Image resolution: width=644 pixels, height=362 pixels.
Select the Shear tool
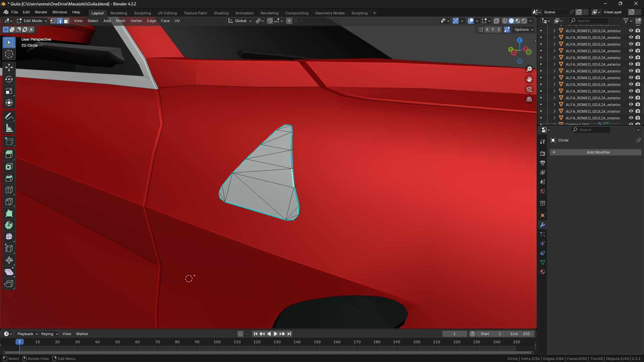coord(9,272)
